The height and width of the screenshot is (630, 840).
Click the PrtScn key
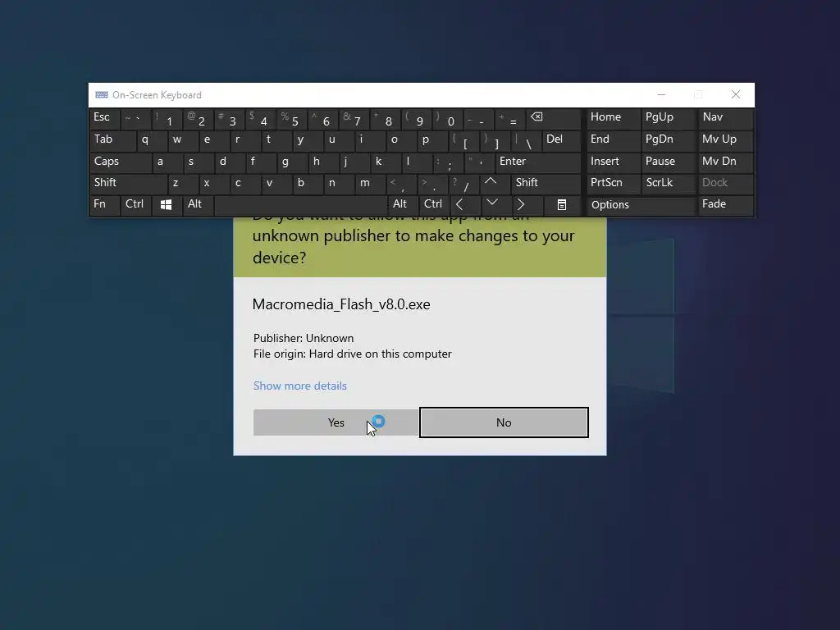pyautogui.click(x=614, y=184)
